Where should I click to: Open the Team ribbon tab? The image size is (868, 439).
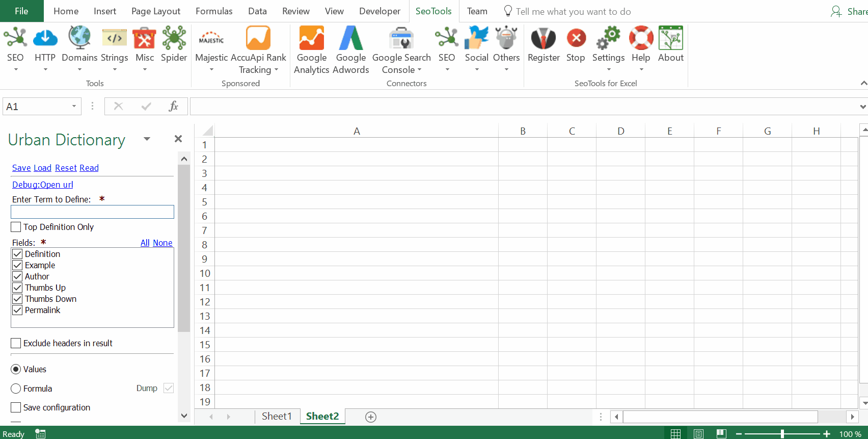(x=477, y=11)
